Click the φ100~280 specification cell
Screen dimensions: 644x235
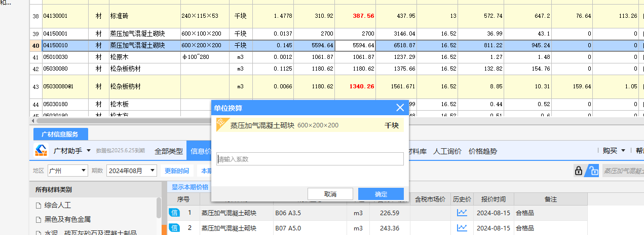click(204, 57)
